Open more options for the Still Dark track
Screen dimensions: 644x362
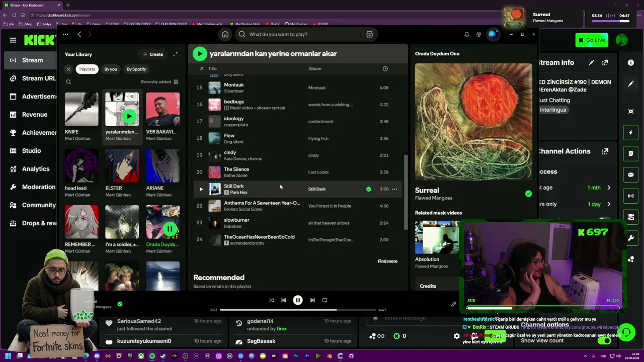[394, 189]
